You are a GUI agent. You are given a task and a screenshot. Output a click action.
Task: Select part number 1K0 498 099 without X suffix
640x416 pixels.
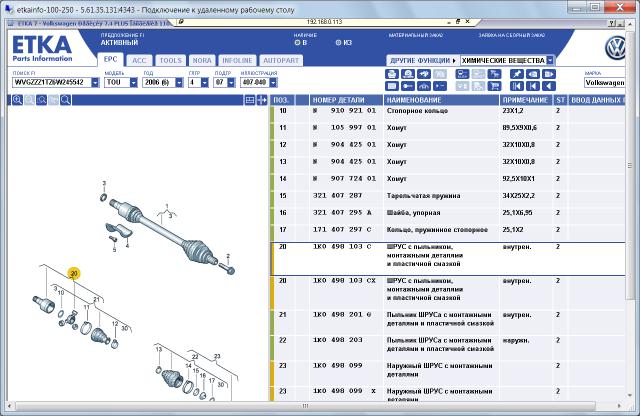coord(338,365)
